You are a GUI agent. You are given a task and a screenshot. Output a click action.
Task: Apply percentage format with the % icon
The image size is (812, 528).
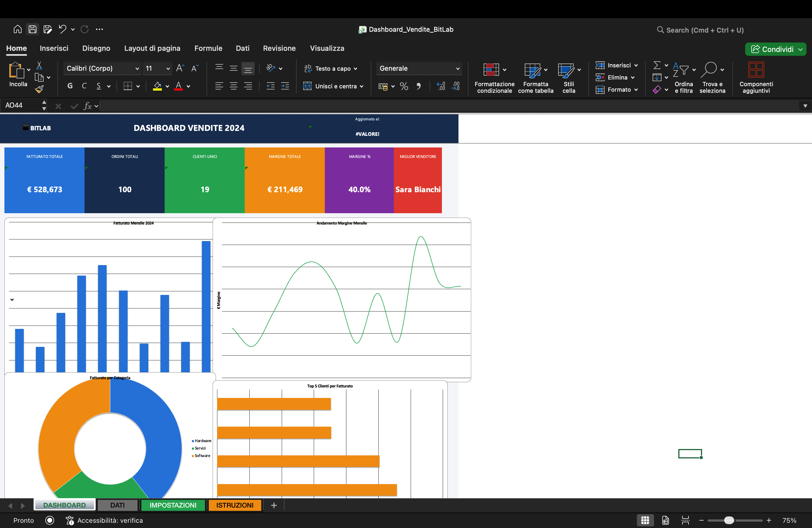pyautogui.click(x=404, y=86)
